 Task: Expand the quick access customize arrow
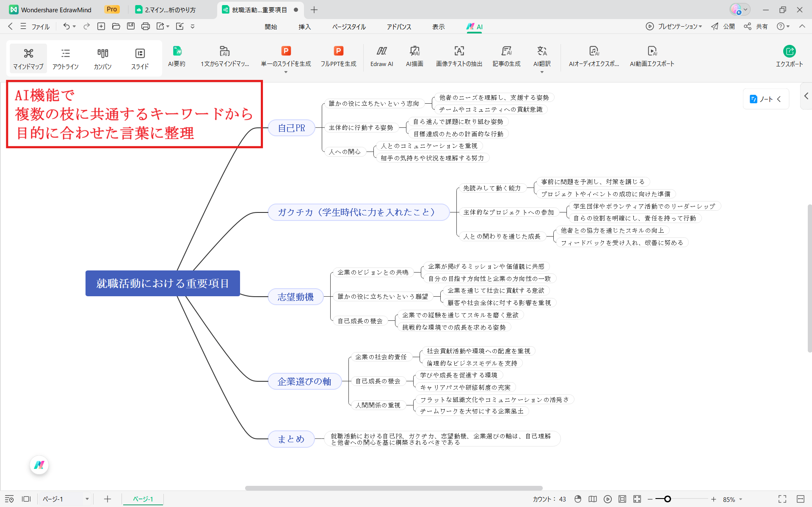pos(193,26)
